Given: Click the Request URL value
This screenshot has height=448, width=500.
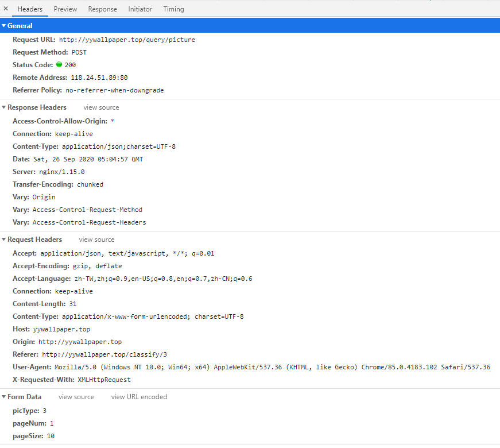Looking at the screenshot, I should [127, 40].
